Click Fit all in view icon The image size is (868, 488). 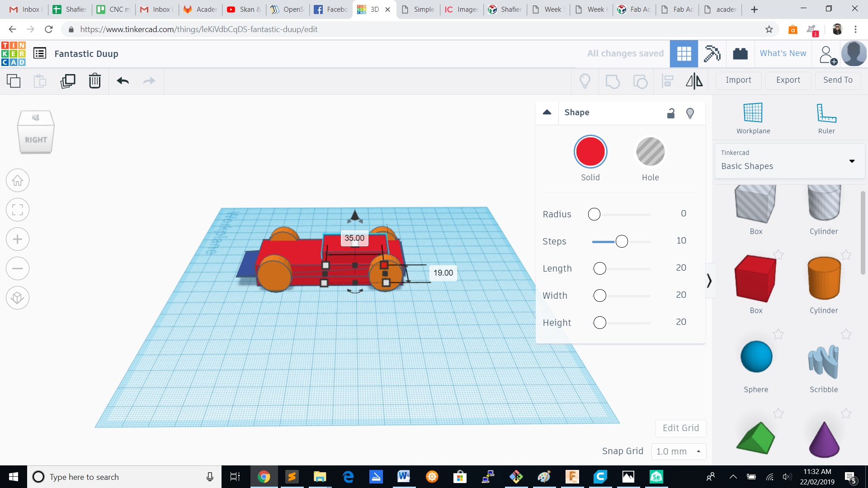tap(18, 210)
